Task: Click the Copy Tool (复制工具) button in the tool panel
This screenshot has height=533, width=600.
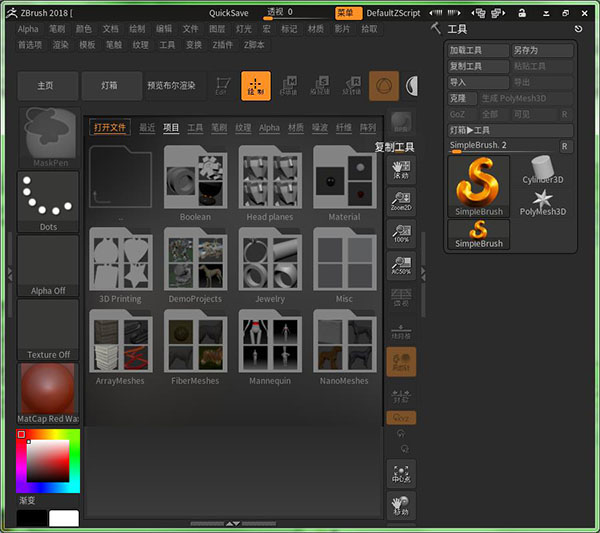Action: click(x=478, y=67)
